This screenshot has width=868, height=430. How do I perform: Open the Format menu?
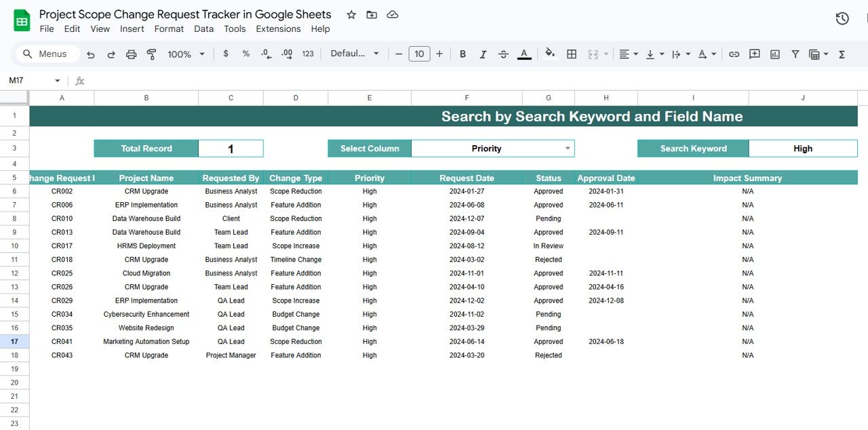pos(169,28)
